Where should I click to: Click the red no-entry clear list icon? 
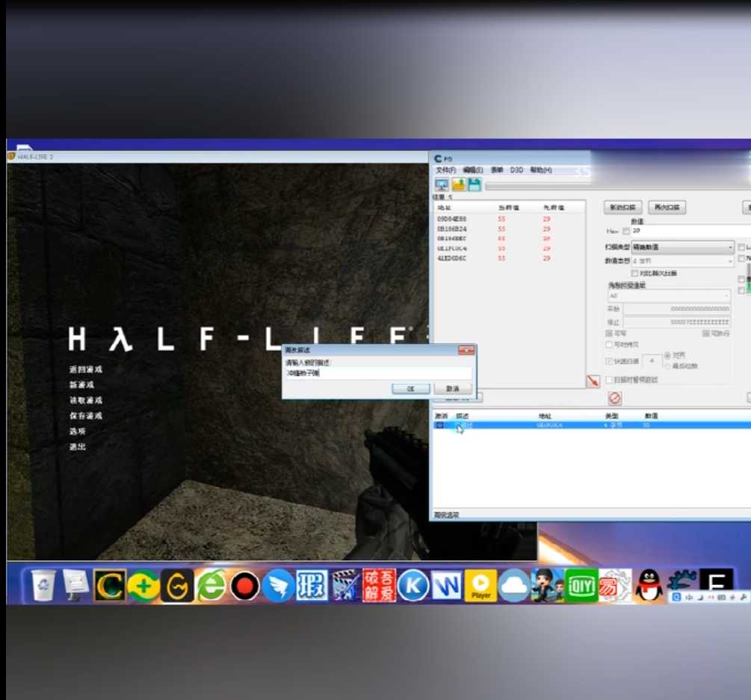click(614, 398)
